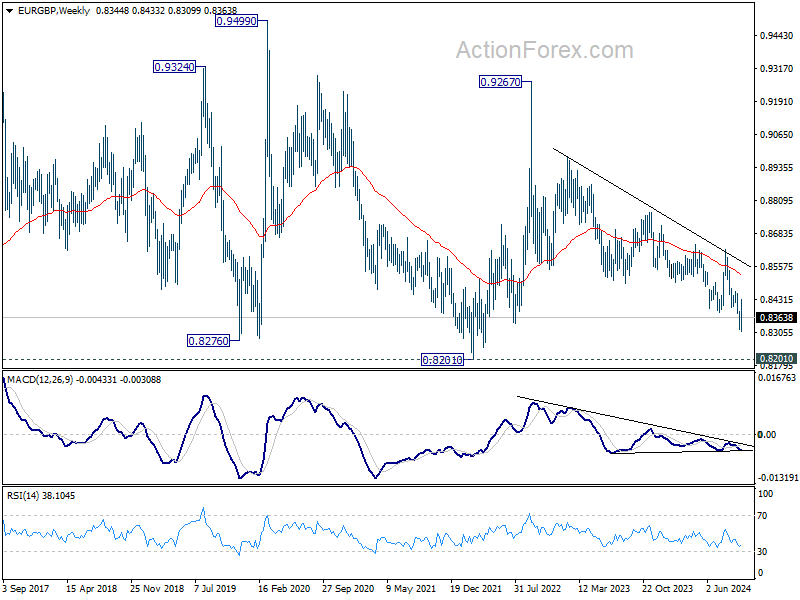Click the RSI 30 level label
Viewport: 800px width, 600px height.
click(x=762, y=552)
